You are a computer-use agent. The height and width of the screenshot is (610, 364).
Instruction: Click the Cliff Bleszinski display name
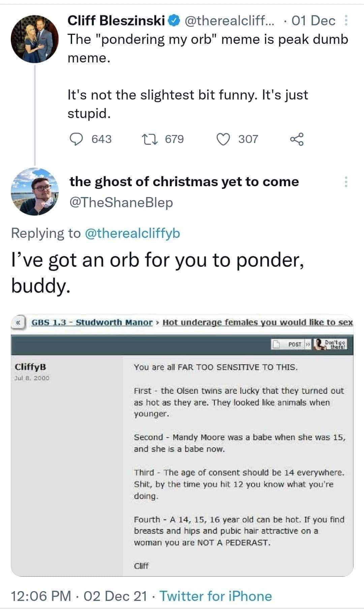117,21
